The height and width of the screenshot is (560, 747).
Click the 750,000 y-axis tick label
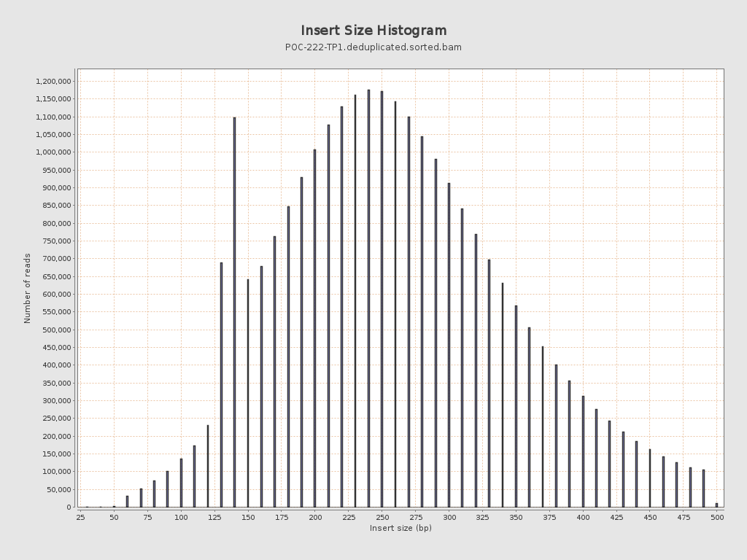click(x=56, y=241)
